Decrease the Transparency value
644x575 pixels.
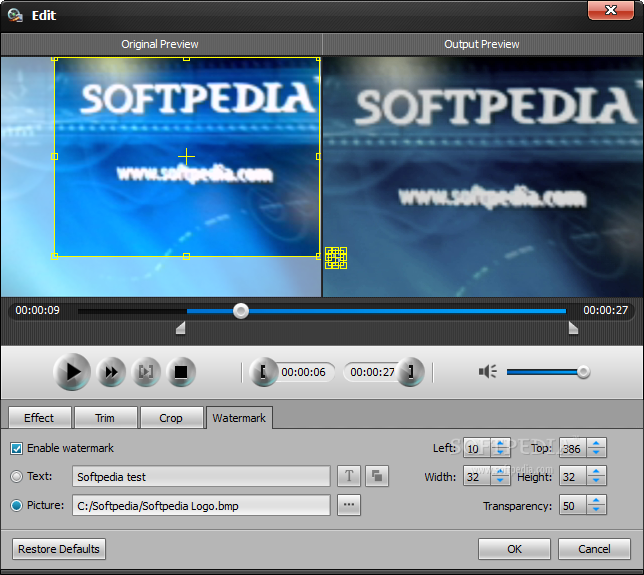[x=596, y=509]
